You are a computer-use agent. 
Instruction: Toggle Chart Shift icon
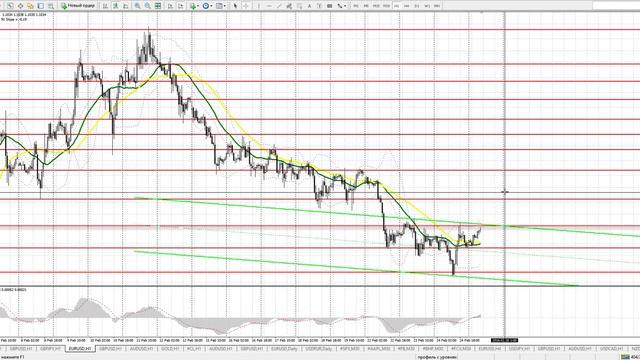(180, 6)
